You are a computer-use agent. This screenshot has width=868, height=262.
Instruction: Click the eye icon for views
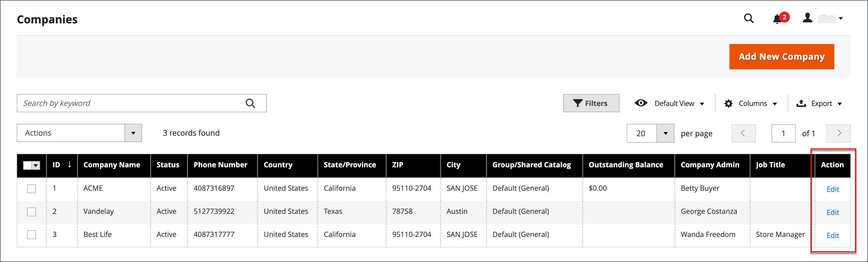pyautogui.click(x=640, y=103)
